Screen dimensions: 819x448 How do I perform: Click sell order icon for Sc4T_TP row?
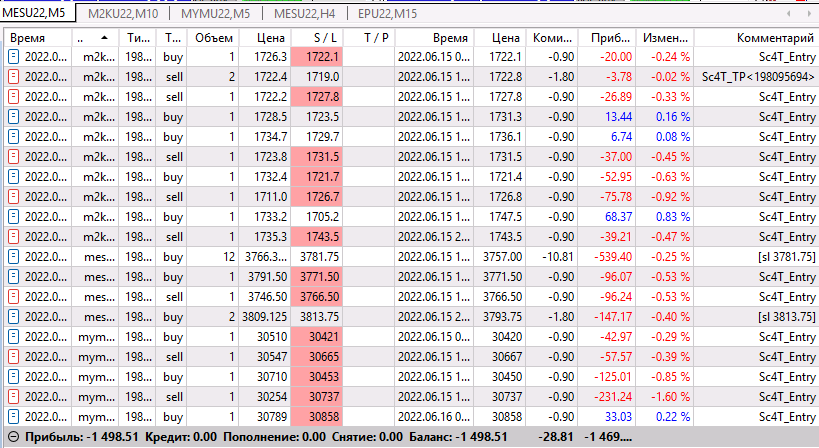[14, 77]
